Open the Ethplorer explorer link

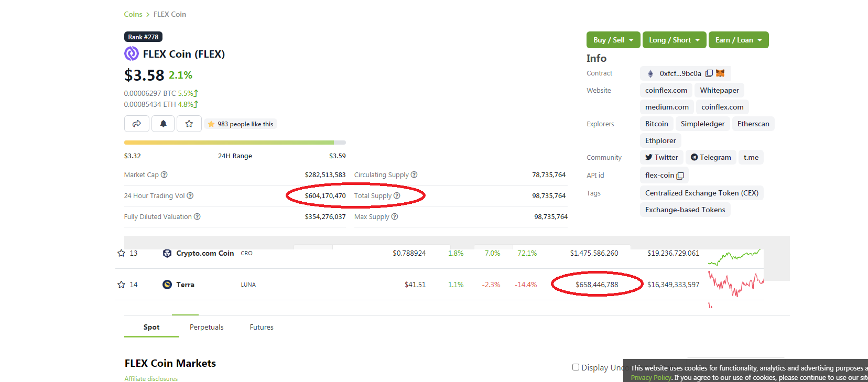(660, 140)
